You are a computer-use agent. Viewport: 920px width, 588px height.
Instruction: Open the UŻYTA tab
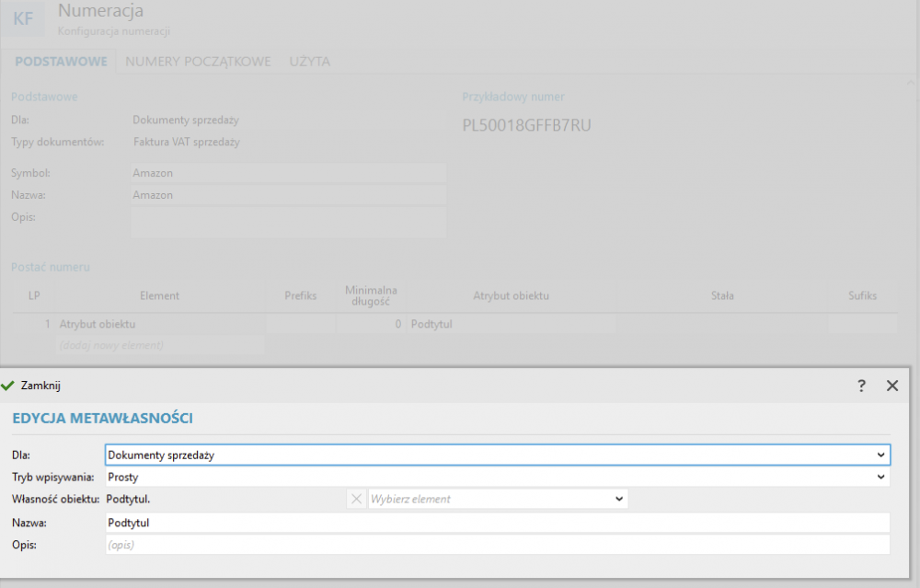[309, 62]
